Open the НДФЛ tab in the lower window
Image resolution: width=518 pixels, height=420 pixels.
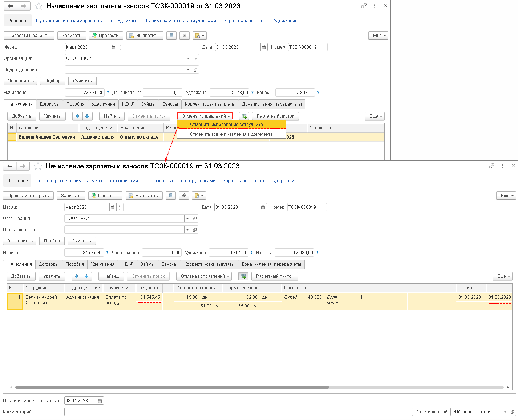[128, 264]
